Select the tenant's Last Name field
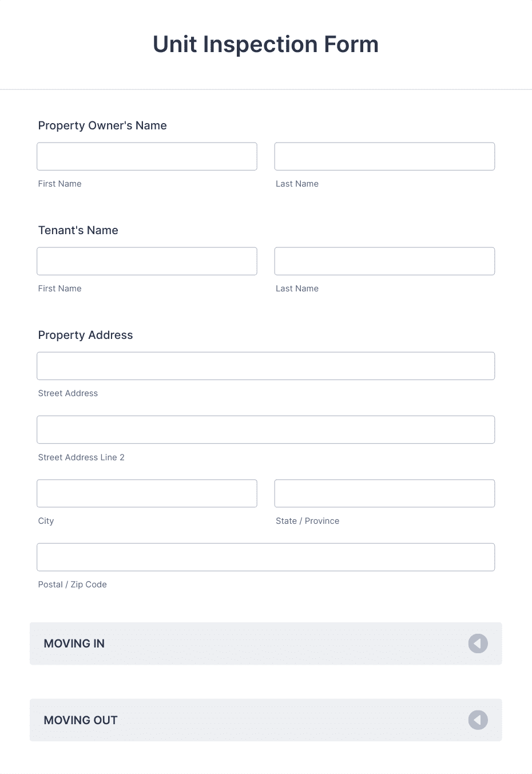The height and width of the screenshot is (774, 532). [384, 260]
